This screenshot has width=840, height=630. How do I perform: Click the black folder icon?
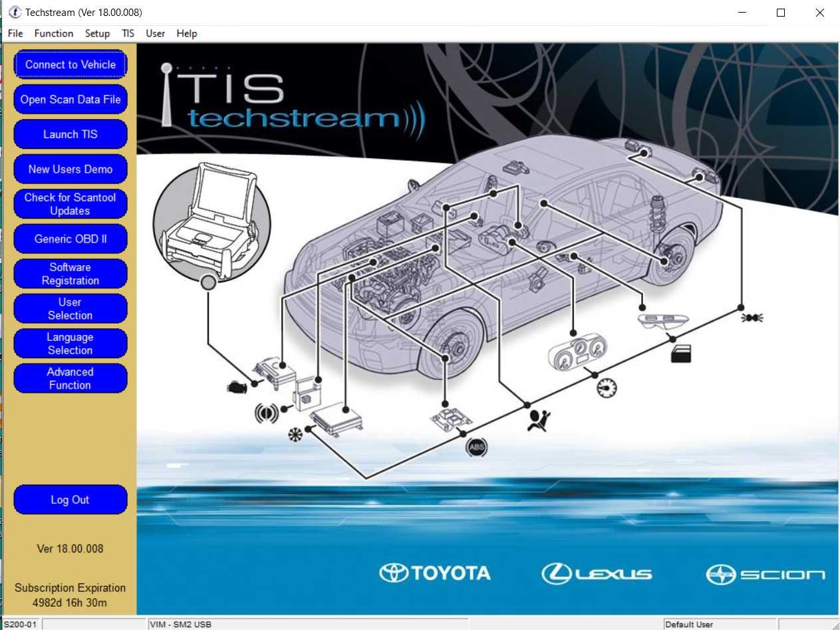681,354
